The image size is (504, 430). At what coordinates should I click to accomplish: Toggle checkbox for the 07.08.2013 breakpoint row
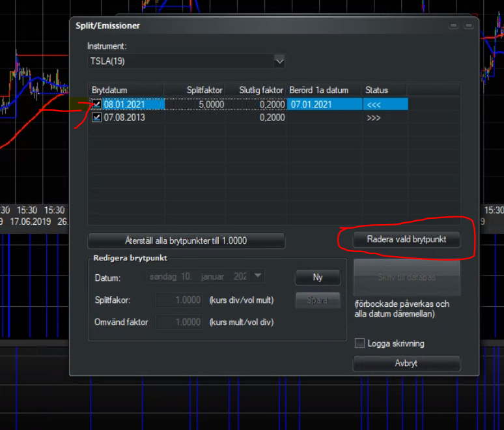pos(96,118)
